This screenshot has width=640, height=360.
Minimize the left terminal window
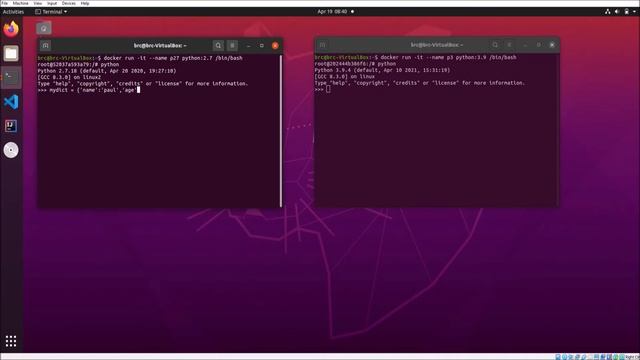(x=248, y=45)
